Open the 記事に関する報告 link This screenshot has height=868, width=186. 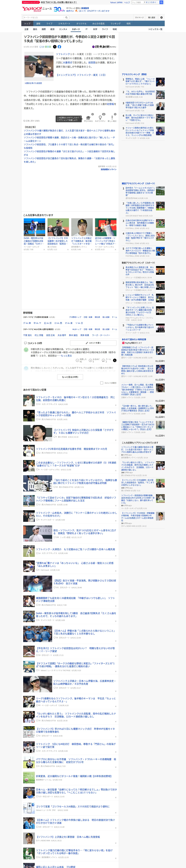pos(31,121)
